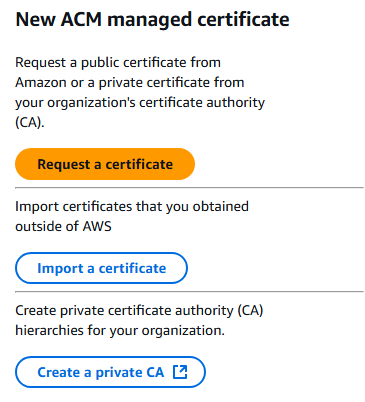Click the orange Request a certificate button
The image size is (365, 402).
coord(105,164)
